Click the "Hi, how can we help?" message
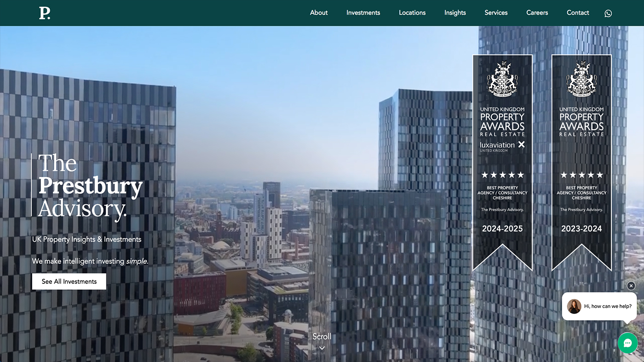644x362 pixels. click(608, 306)
